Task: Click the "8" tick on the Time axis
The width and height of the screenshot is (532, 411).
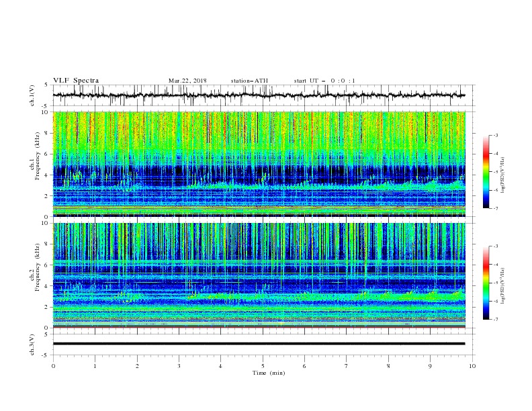Action: [388, 366]
